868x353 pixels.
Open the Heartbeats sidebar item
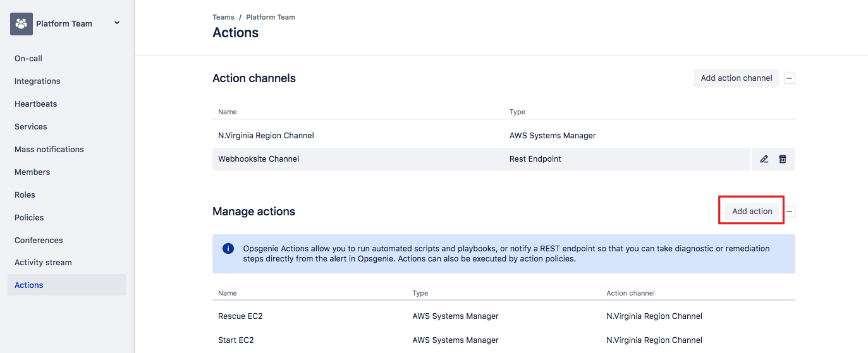[35, 104]
